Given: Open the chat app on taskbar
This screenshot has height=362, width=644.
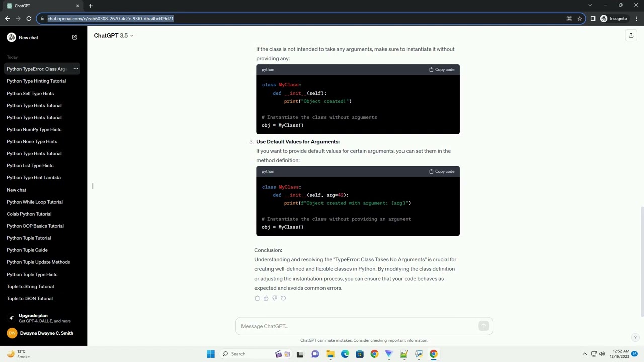Looking at the screenshot, I should point(315,354).
